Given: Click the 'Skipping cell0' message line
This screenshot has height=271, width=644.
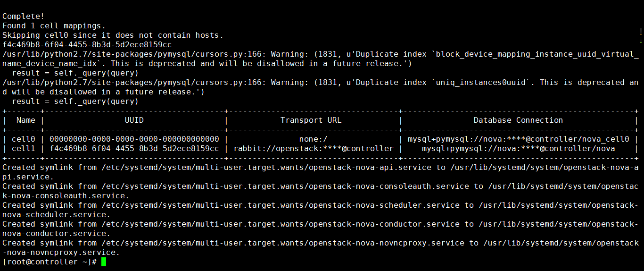Looking at the screenshot, I should [113, 35].
